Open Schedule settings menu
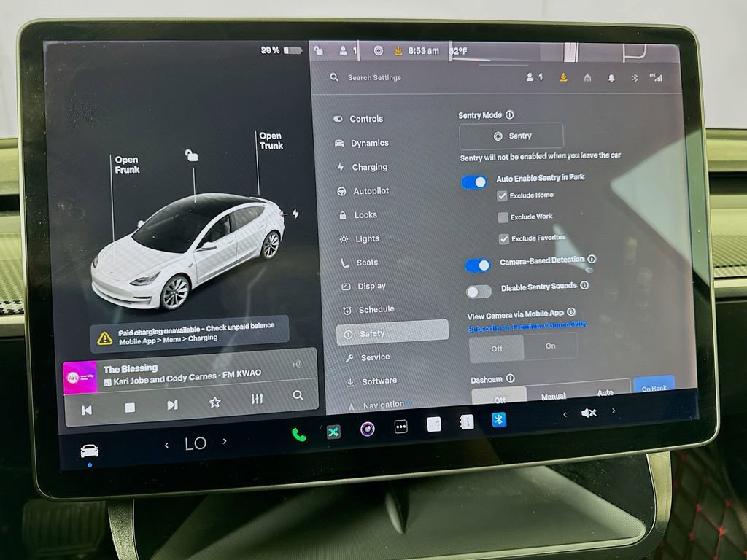The height and width of the screenshot is (560, 747). pyautogui.click(x=368, y=309)
